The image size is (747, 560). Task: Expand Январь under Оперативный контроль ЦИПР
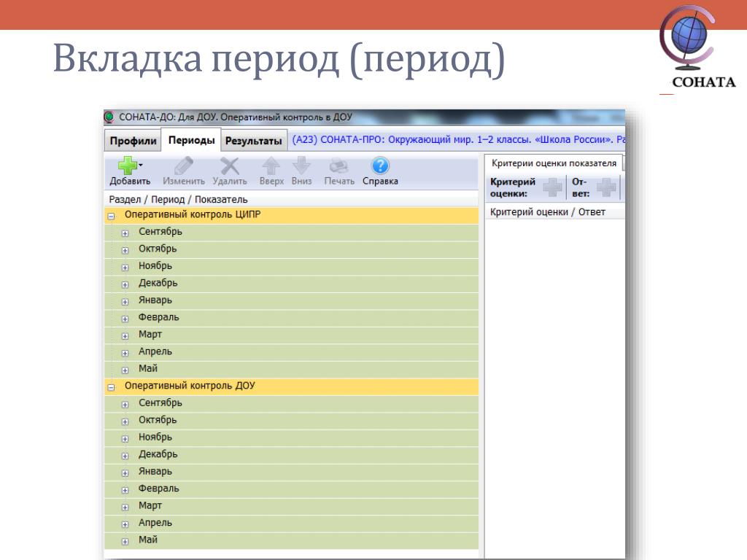click(125, 302)
